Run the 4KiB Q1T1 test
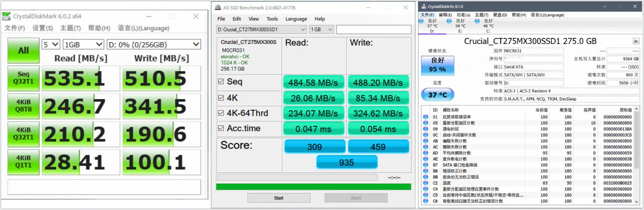This screenshot has height=210, width=644. 23,162
